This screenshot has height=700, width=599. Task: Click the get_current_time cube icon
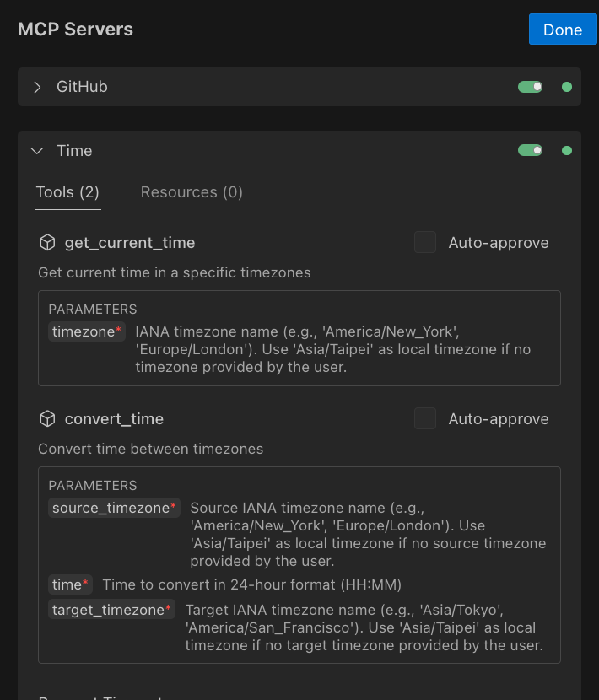pyautogui.click(x=48, y=243)
